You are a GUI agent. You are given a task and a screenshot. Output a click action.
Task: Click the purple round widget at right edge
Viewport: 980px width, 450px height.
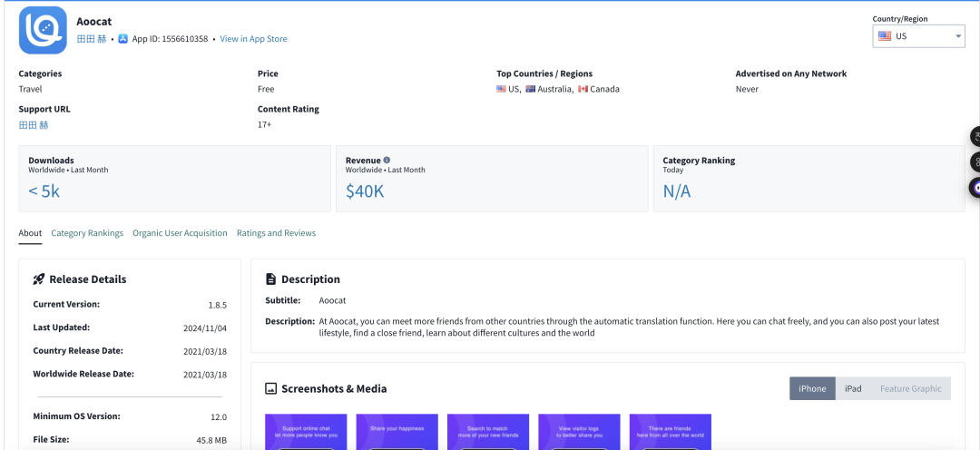(x=975, y=188)
